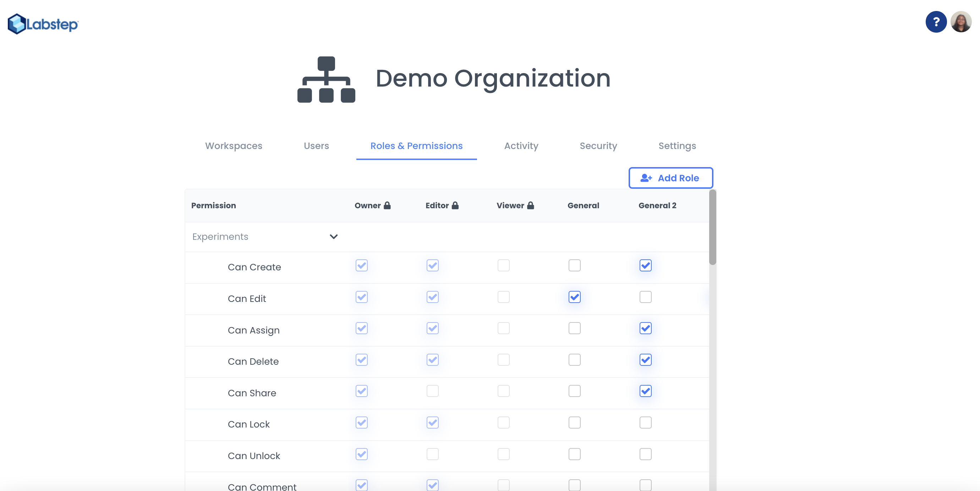Screen dimensions: 980x491
Task: Go to the Settings tab
Action: coord(677,146)
